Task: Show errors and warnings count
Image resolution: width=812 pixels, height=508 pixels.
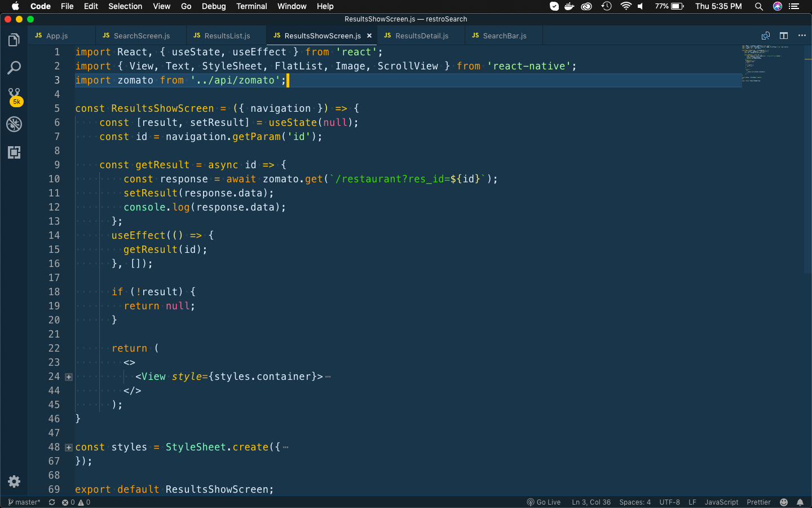Action: [x=76, y=502]
